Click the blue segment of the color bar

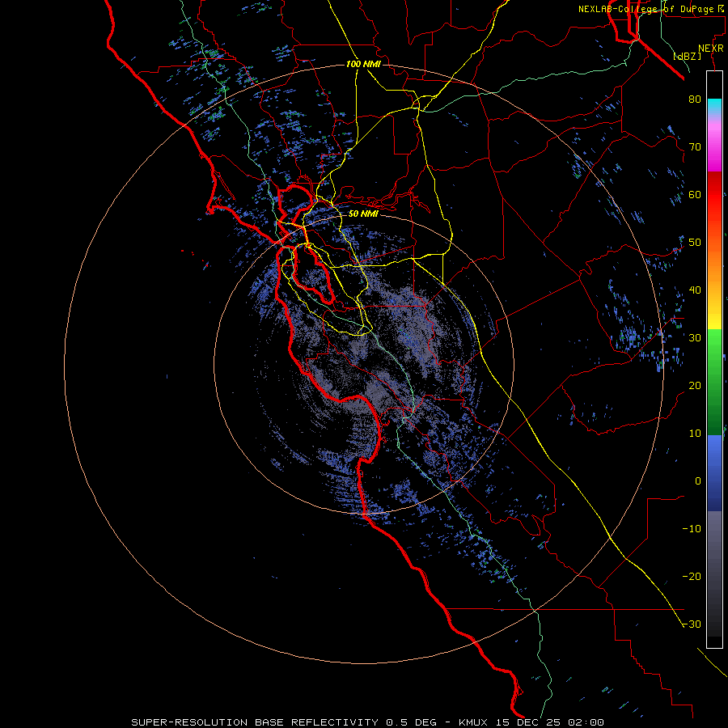(x=714, y=472)
